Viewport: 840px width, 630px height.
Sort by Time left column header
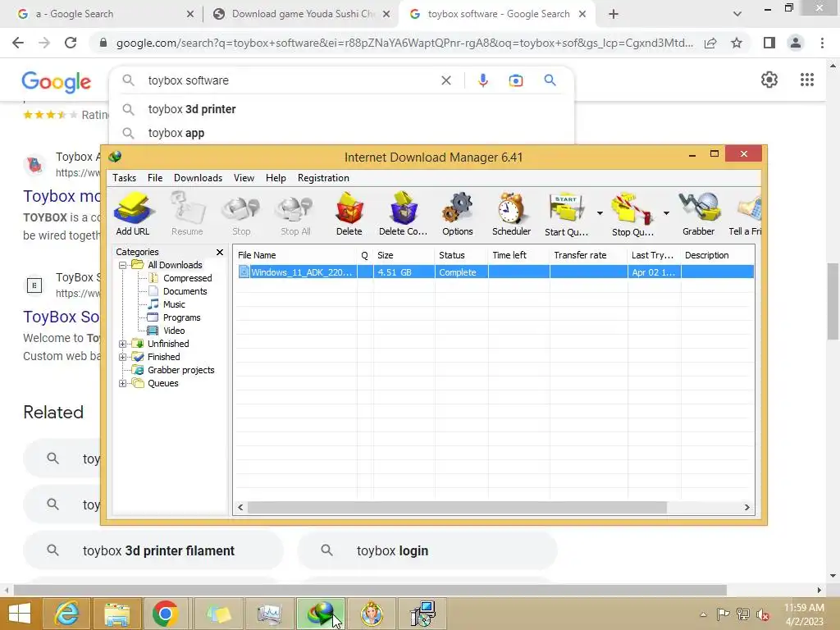(518, 256)
